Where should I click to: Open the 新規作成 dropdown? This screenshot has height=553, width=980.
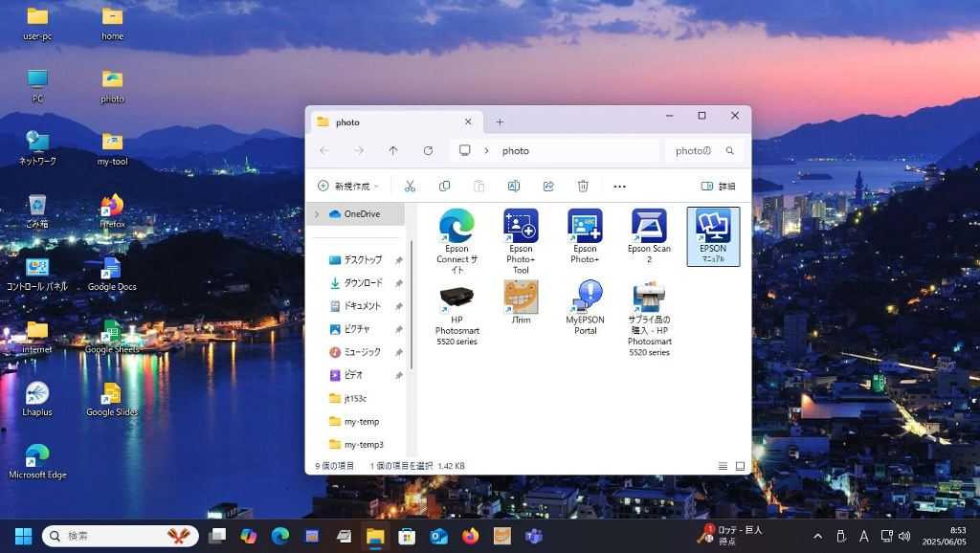click(x=348, y=187)
